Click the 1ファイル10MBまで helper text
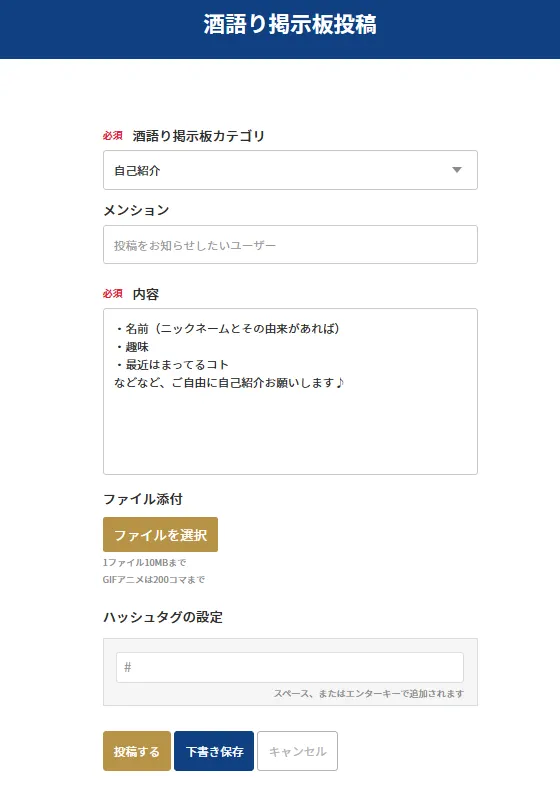The image size is (560, 793). (x=145, y=562)
